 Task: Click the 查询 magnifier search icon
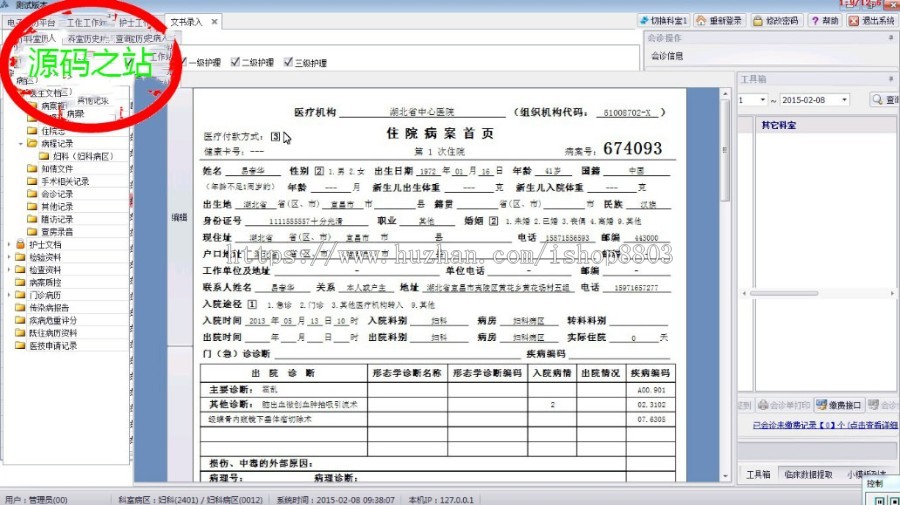pos(877,100)
